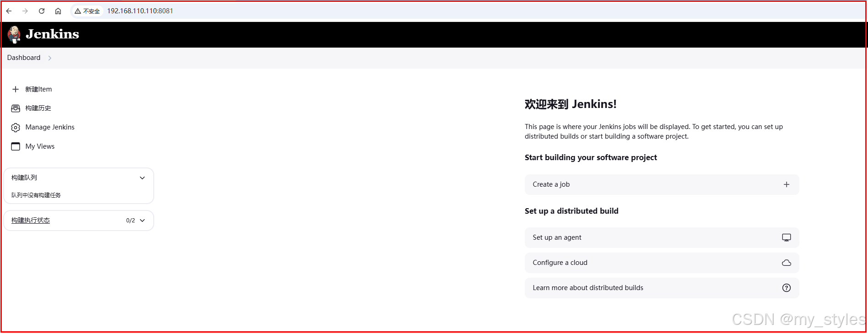
Task: Open Learn more about distributed builds
Action: (662, 288)
